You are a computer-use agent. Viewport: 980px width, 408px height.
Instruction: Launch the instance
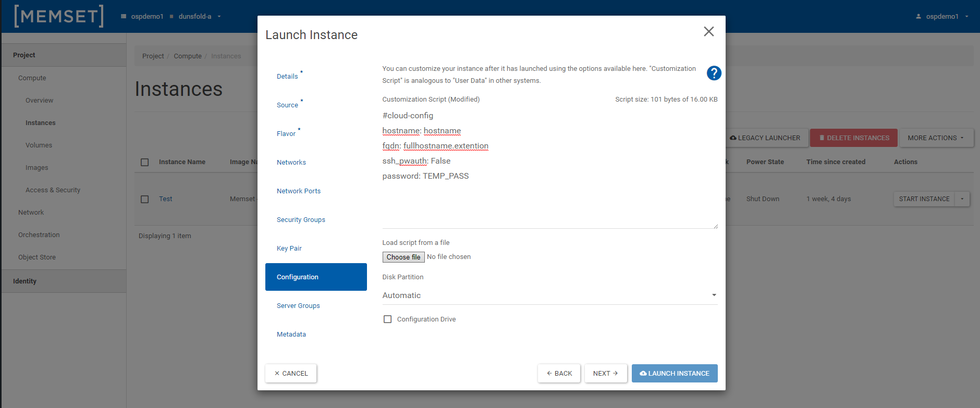(675, 373)
